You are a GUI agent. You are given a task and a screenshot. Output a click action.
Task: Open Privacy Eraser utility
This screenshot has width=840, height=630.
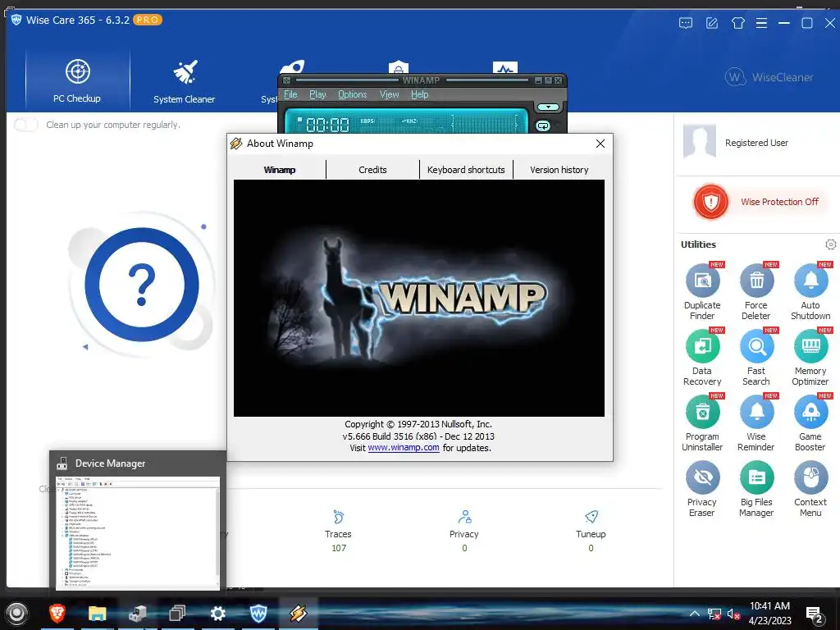point(702,489)
